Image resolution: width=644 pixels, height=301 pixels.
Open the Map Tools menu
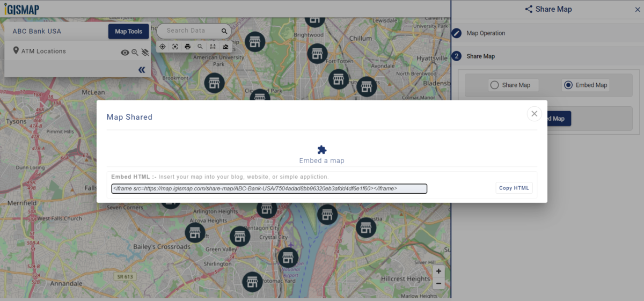point(128,32)
